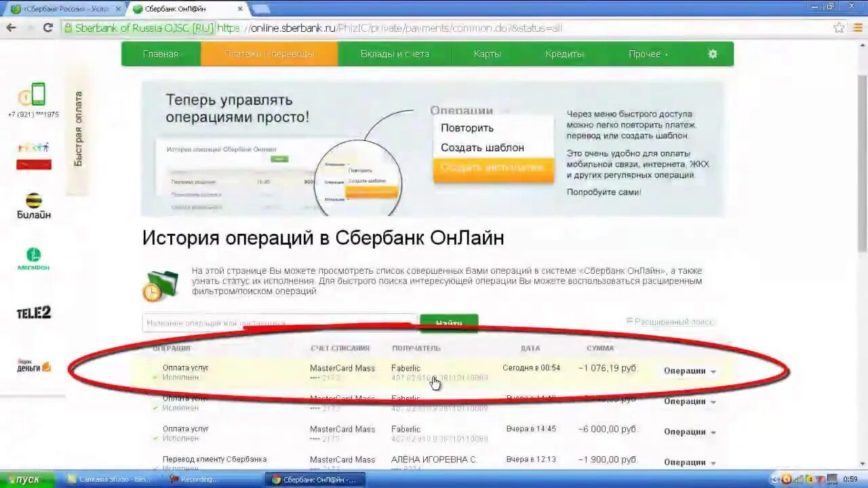Click recipient АЛЁНА ИГОРЕВНА С.
Viewport: 868px width, 488px height.
[434, 460]
